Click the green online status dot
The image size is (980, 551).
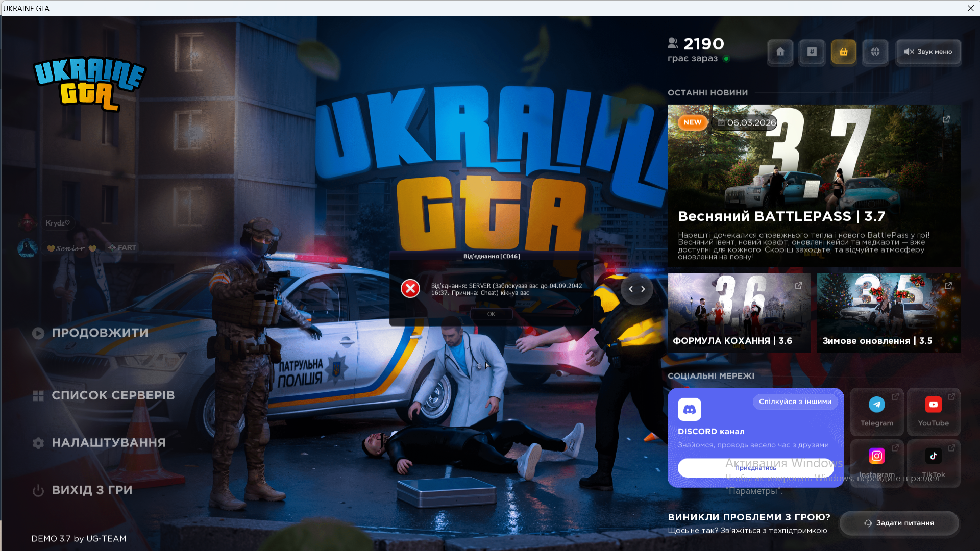point(726,59)
